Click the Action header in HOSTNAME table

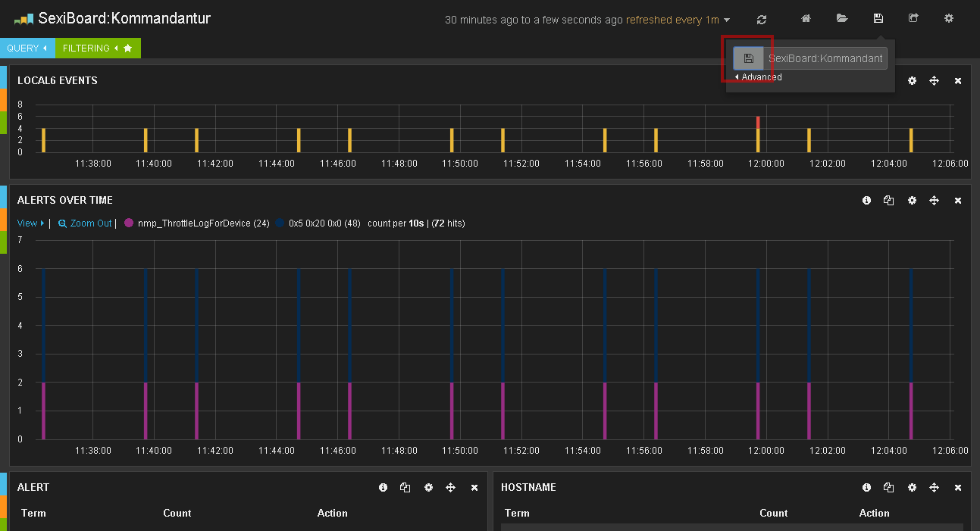click(x=875, y=513)
